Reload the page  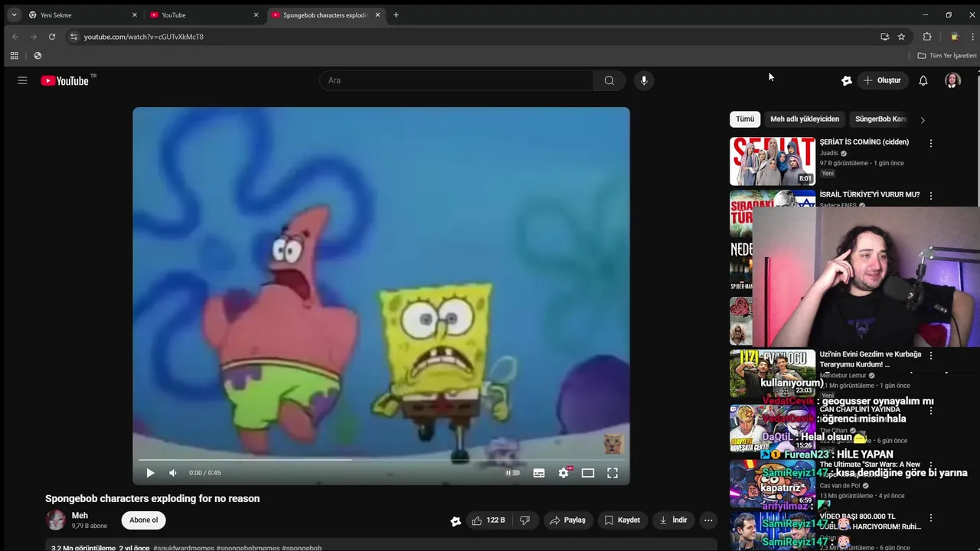(52, 36)
